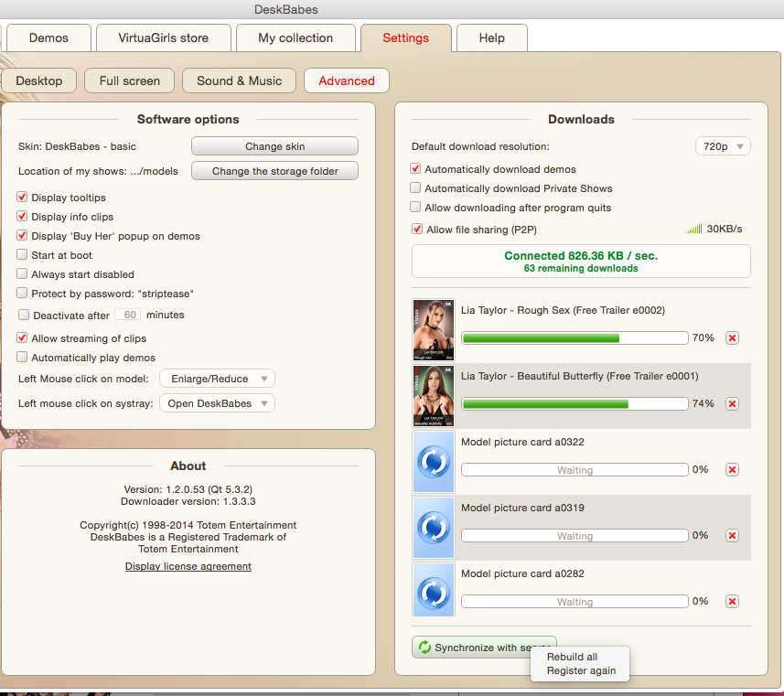Open the Full screen settings sub-tab
The width and height of the screenshot is (784, 696).
[x=130, y=81]
